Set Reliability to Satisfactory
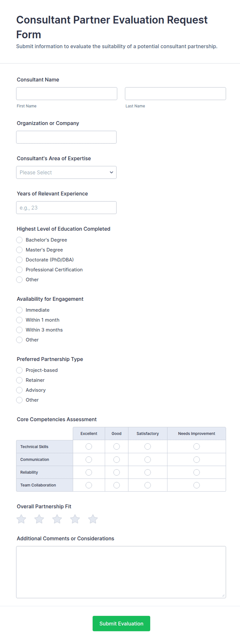Viewport: 240px width, 644px height. point(148,472)
